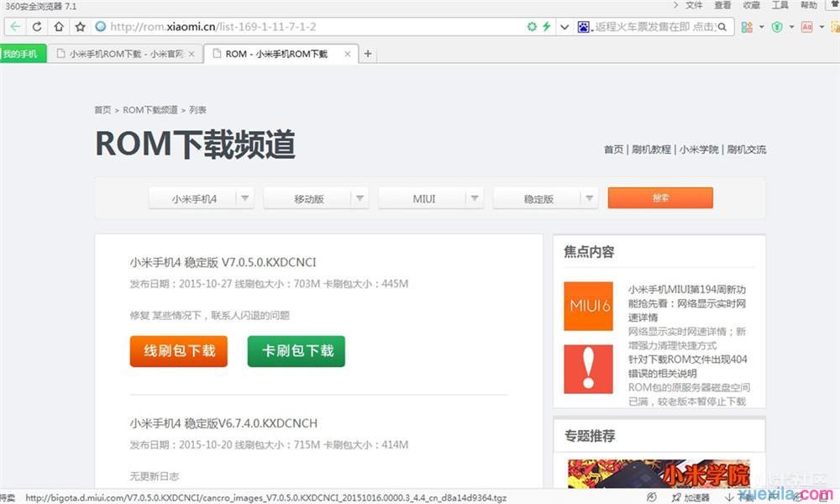Screen dimensions: 840x504
Task: Open article 针对下载ROM文件出现404错误的相关说明
Action: (687, 366)
